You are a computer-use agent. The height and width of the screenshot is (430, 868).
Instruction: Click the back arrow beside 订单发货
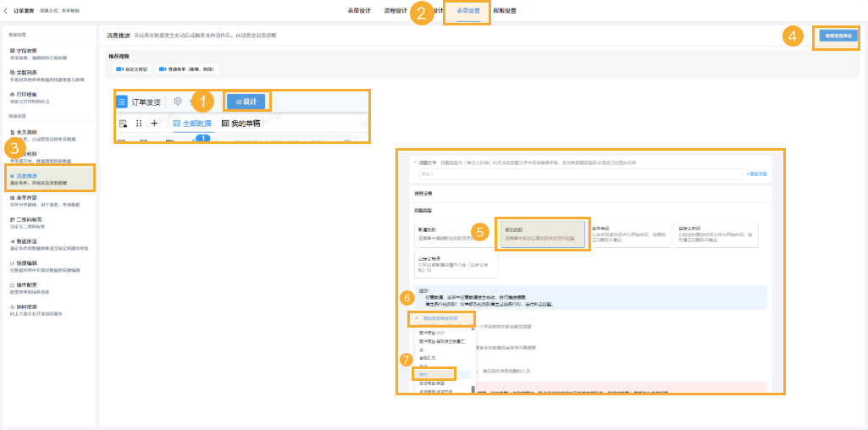coord(6,11)
